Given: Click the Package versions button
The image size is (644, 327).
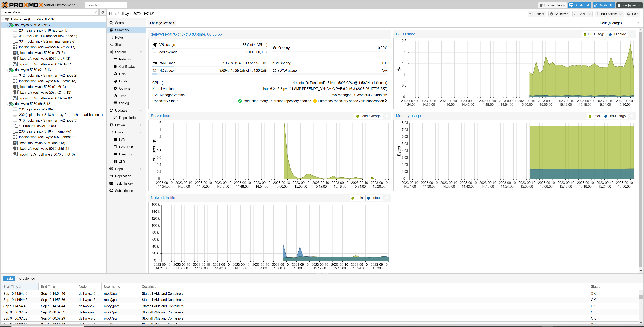Looking at the screenshot, I should click(162, 23).
